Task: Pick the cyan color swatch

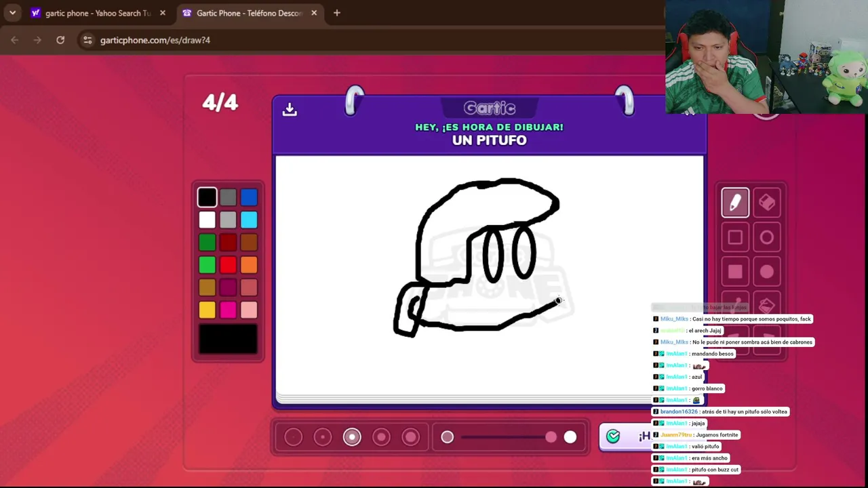Action: coord(249,220)
